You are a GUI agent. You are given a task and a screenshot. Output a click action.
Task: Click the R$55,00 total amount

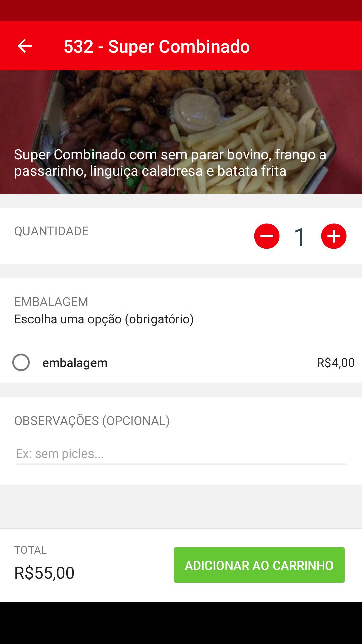(44, 573)
